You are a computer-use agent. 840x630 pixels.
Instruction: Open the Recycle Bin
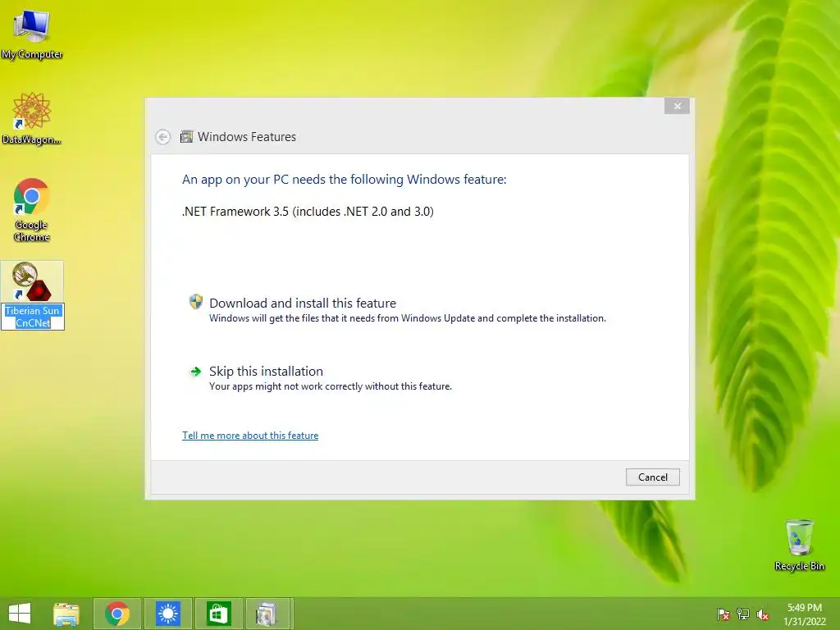click(799, 545)
